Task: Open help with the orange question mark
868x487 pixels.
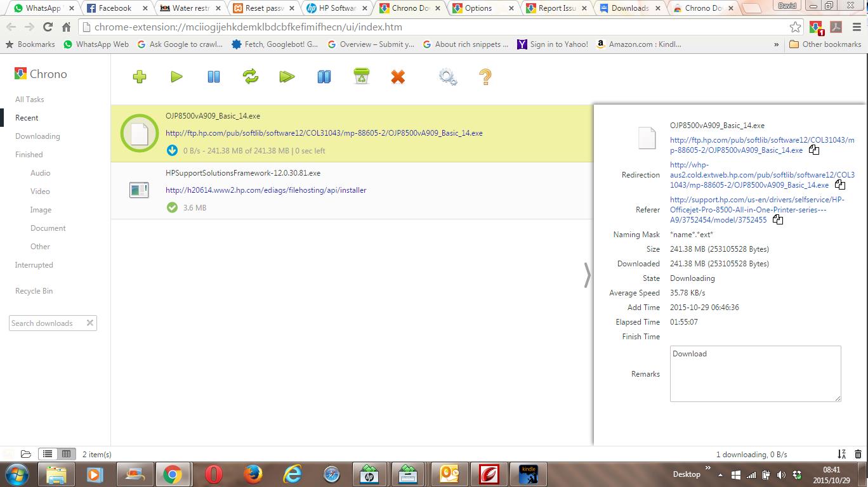Action: [x=485, y=77]
